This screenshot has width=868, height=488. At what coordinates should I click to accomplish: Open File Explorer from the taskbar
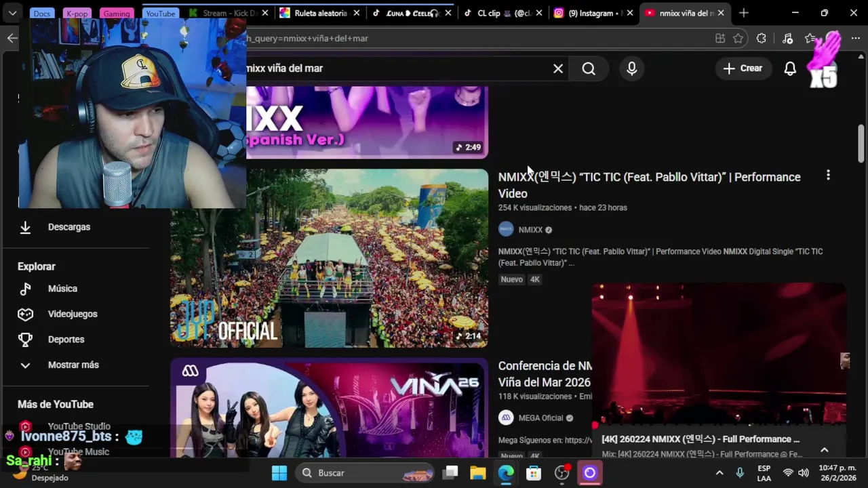[x=478, y=473]
